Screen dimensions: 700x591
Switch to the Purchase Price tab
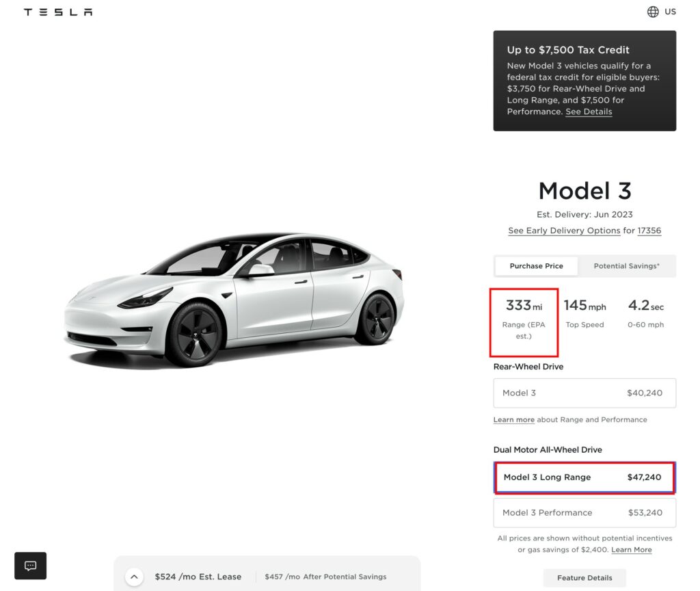coord(537,266)
